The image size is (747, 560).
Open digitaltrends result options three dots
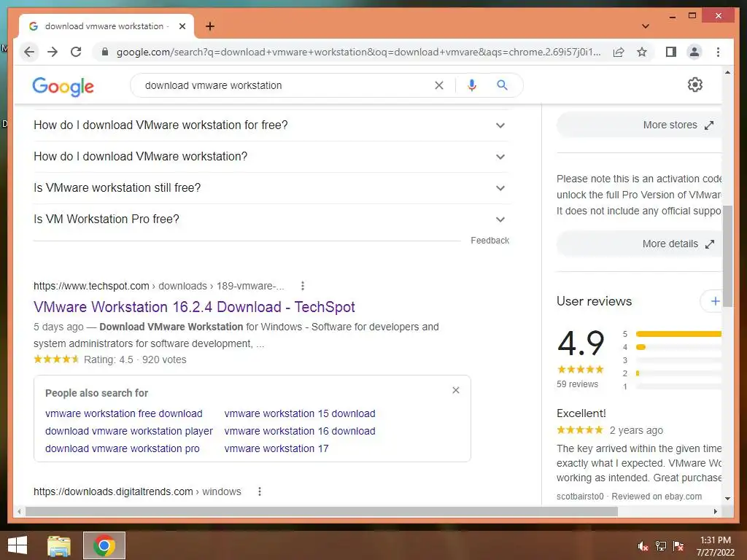(x=260, y=491)
